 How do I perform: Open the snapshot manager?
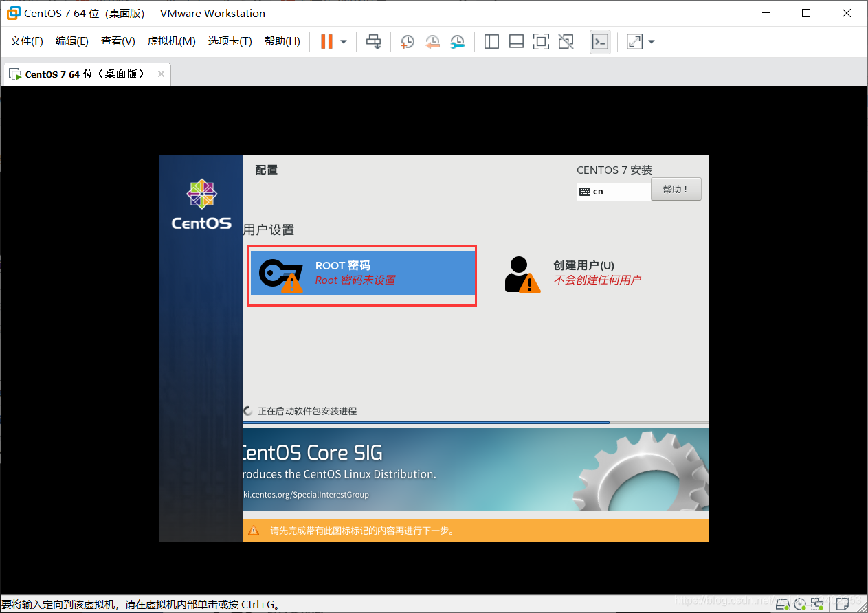point(457,42)
